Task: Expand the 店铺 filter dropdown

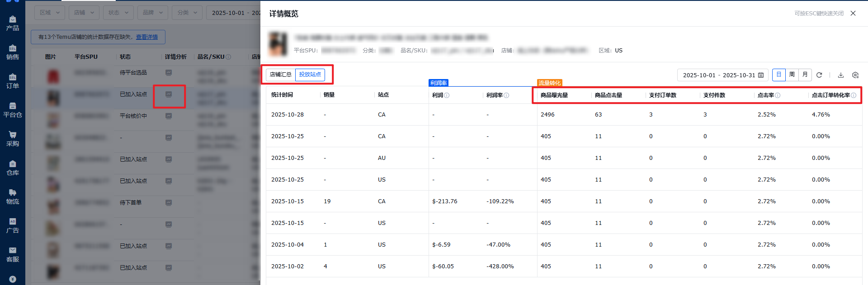Action: (x=84, y=13)
